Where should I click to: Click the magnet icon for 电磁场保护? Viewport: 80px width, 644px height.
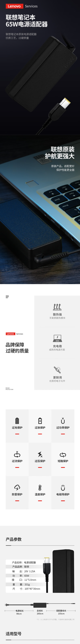[x=63, y=488]
